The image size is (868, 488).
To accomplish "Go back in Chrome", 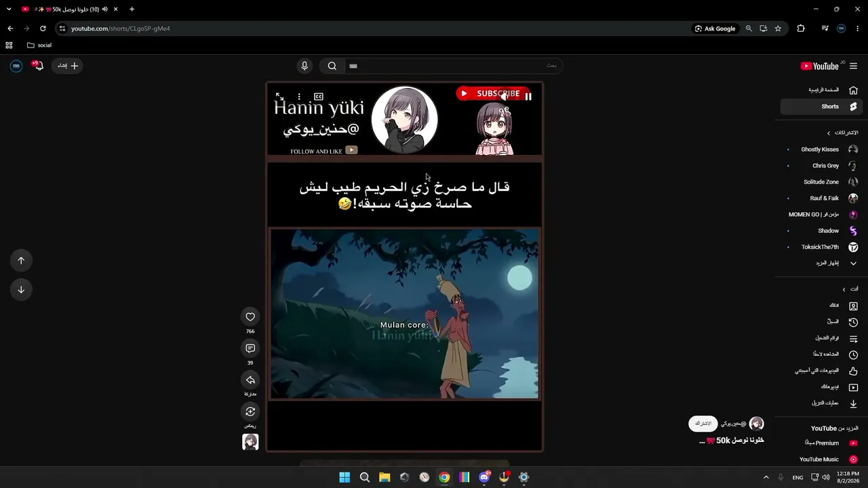I will point(10,28).
